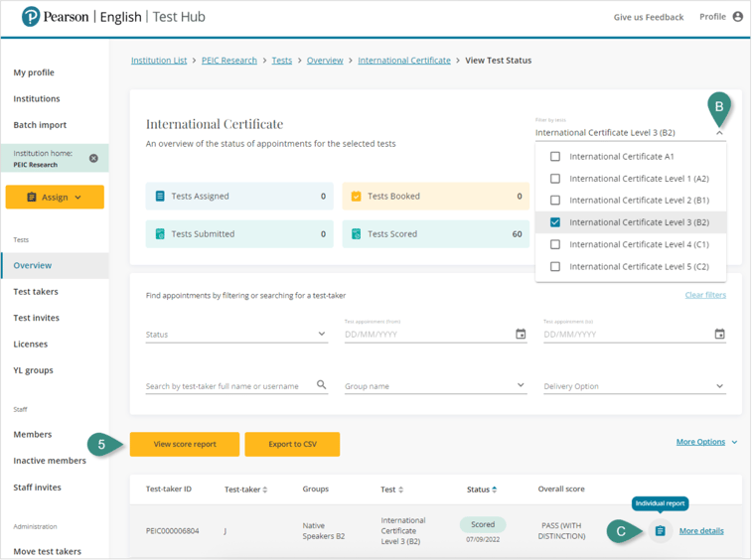The image size is (752, 560).
Task: Click the search magnifier icon
Action: click(x=321, y=385)
